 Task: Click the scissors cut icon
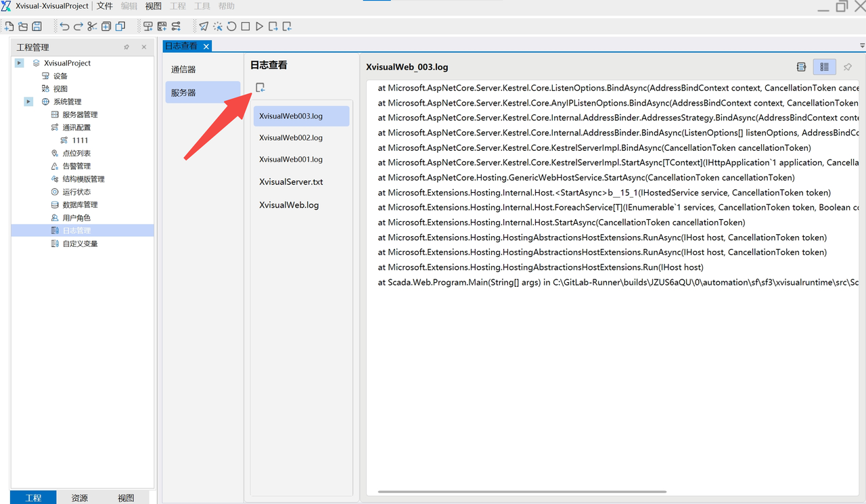92,26
